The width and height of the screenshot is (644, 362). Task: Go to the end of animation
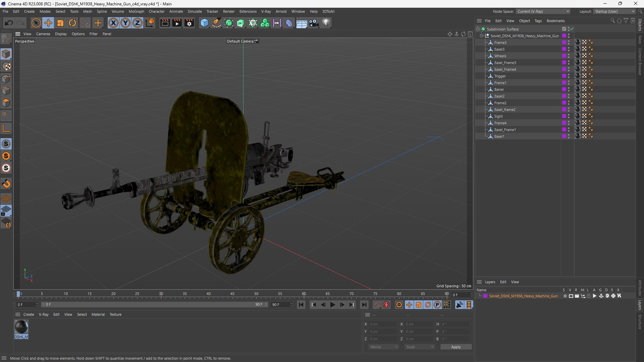point(364,305)
